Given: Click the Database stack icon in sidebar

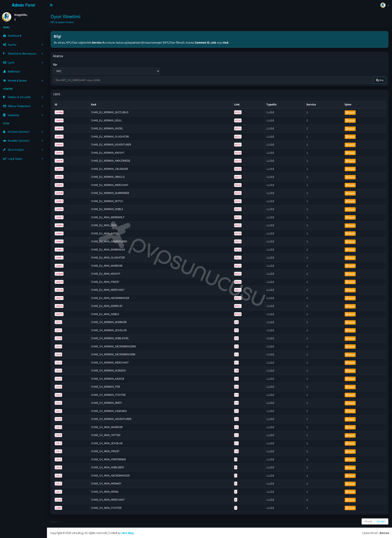Looking at the screenshot, I should click(x=4, y=115).
